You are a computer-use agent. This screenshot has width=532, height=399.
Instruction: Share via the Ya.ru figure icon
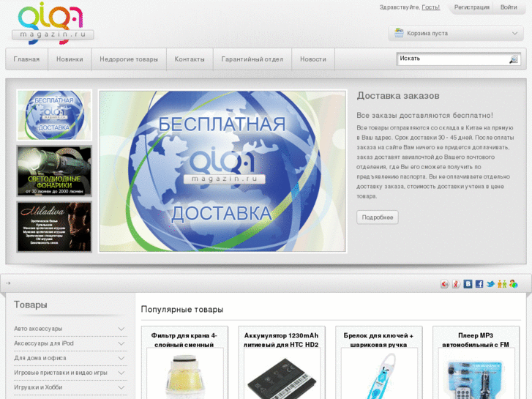coord(457,284)
